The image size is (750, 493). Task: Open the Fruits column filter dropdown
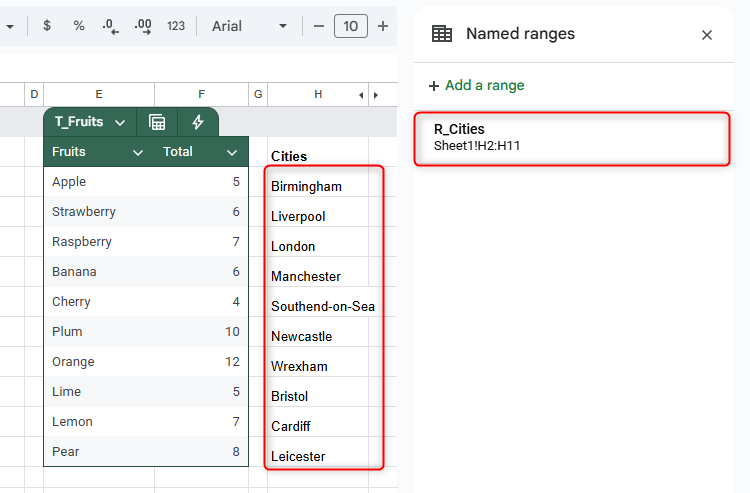pyautogui.click(x=138, y=153)
